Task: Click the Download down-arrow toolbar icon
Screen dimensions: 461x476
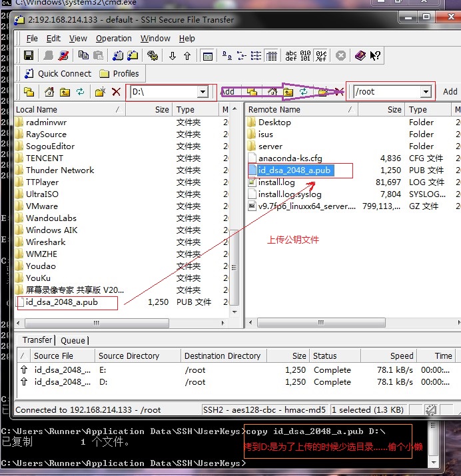Action: (x=173, y=56)
